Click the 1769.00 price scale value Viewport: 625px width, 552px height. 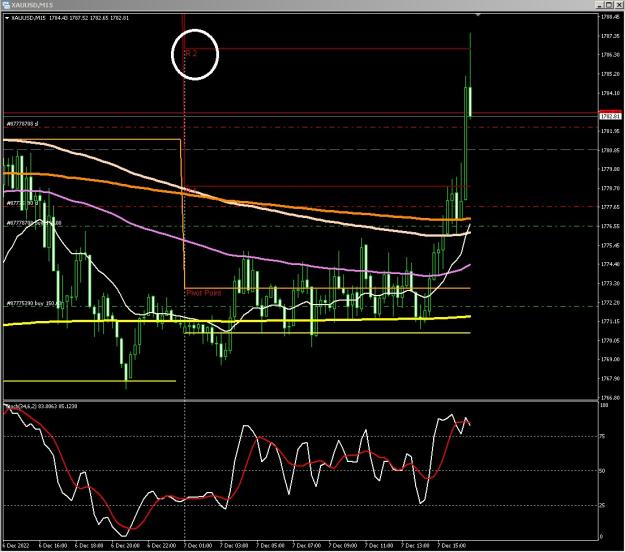tap(610, 359)
